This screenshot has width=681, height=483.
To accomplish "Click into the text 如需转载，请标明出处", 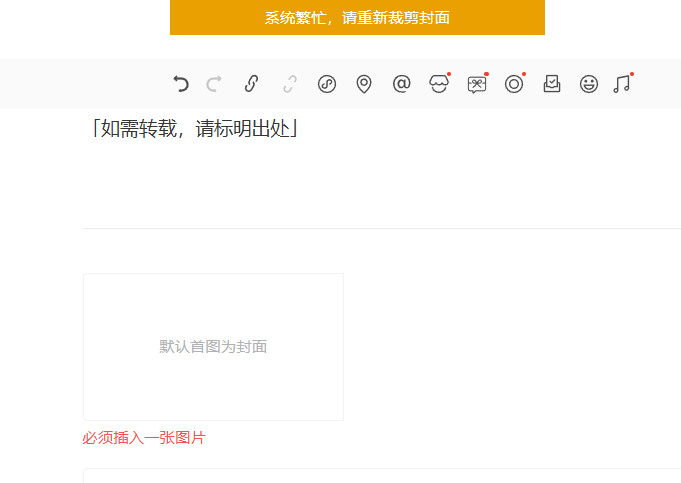I will click(195, 129).
